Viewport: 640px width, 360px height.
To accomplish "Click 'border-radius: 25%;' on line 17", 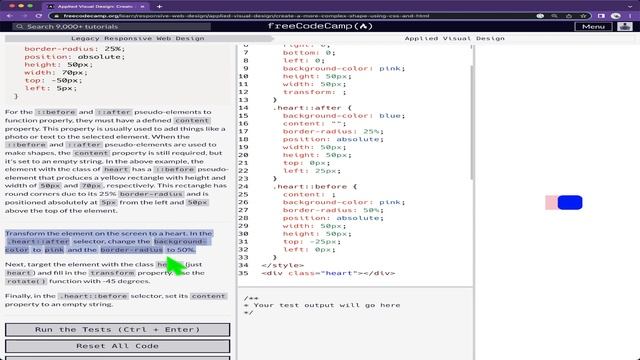I will pyautogui.click(x=333, y=131).
